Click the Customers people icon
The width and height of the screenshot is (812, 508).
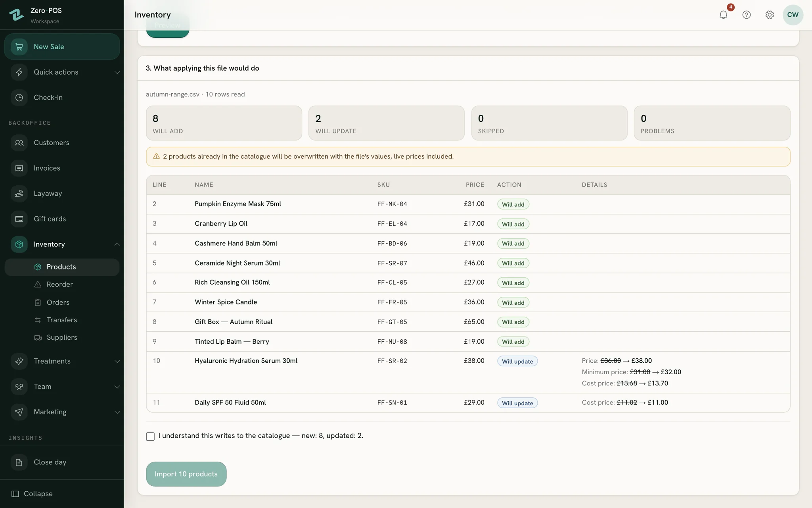click(19, 143)
